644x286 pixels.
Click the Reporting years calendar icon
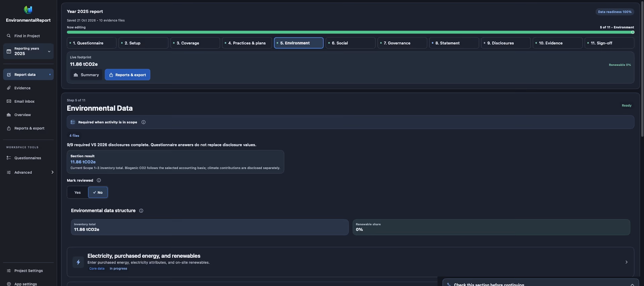[x=9, y=51]
